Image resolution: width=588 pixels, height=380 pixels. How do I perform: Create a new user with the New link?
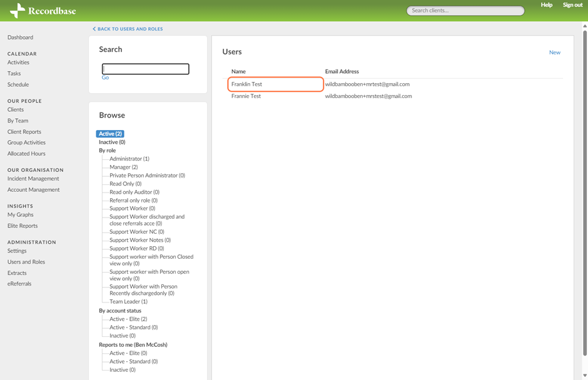coord(555,52)
